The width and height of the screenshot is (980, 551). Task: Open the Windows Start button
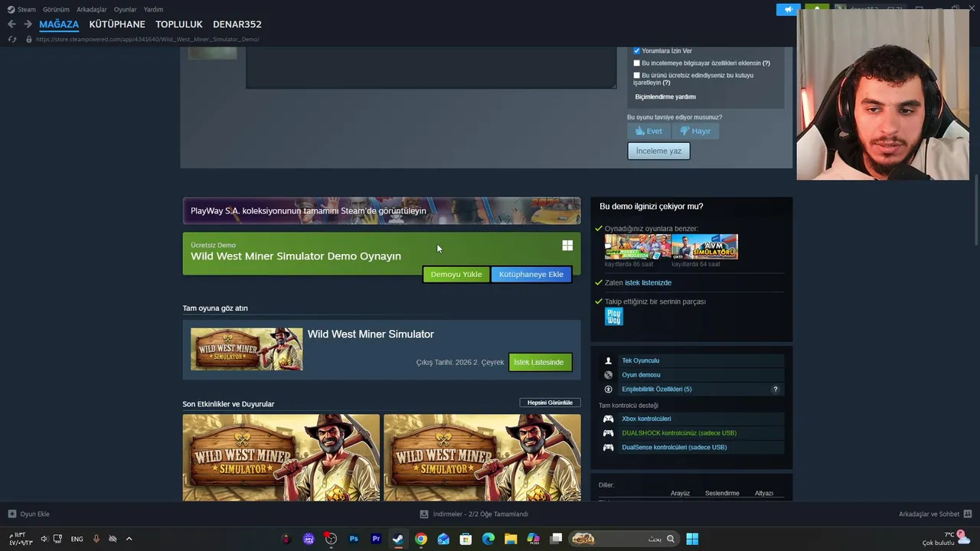[692, 539]
